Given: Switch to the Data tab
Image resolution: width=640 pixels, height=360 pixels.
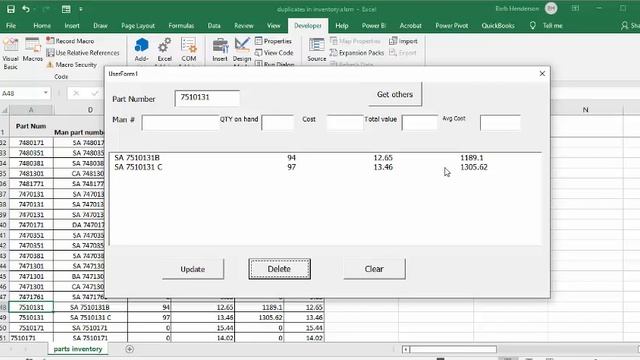Looking at the screenshot, I should tap(214, 25).
